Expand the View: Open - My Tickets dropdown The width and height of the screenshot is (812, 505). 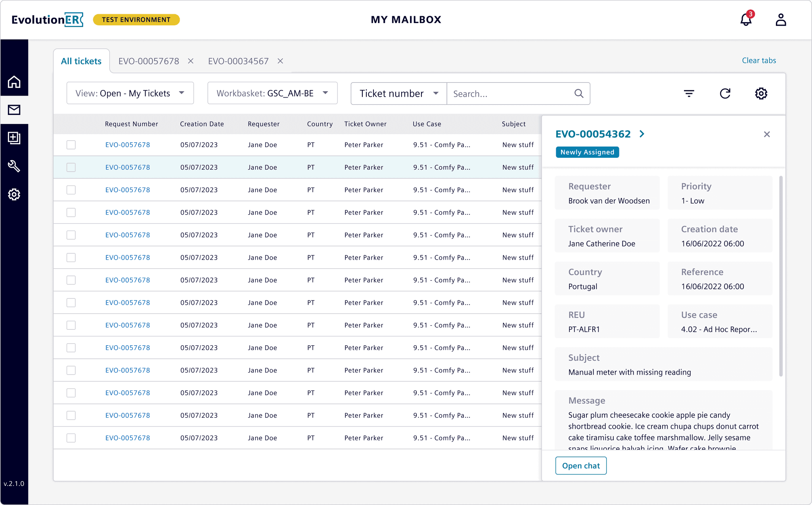tap(130, 93)
